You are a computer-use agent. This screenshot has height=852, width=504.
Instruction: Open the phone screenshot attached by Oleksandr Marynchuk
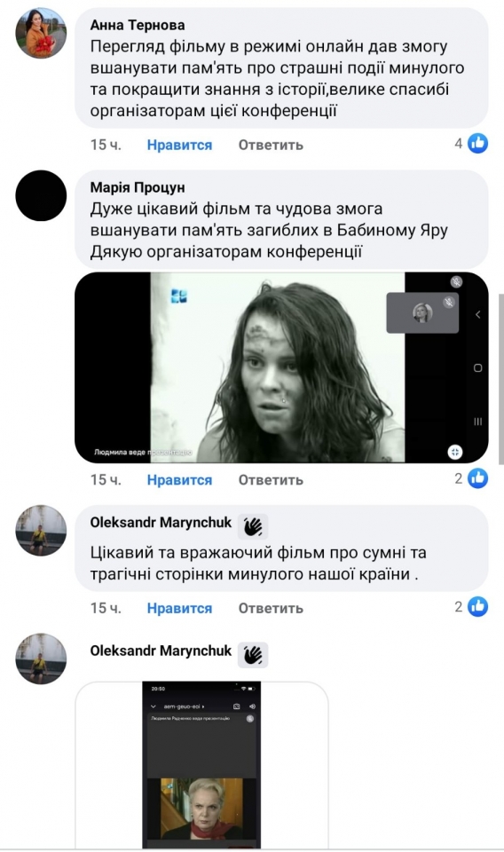[201, 764]
